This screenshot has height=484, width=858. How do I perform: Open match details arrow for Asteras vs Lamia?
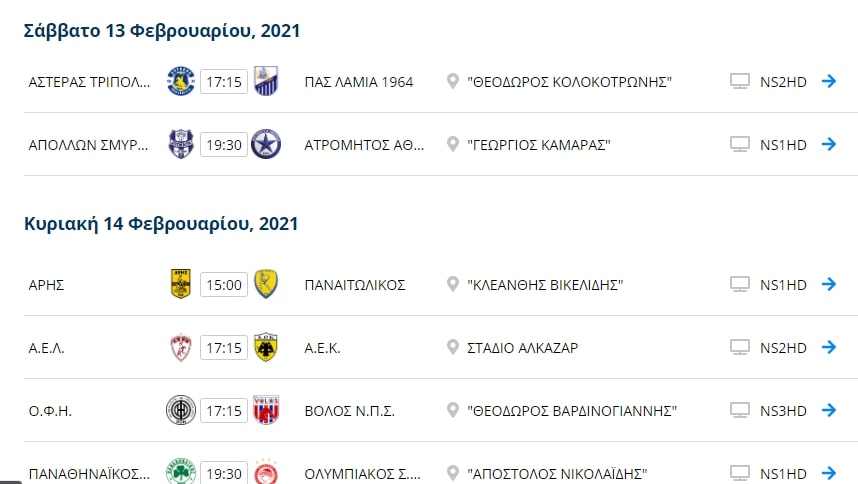point(829,81)
